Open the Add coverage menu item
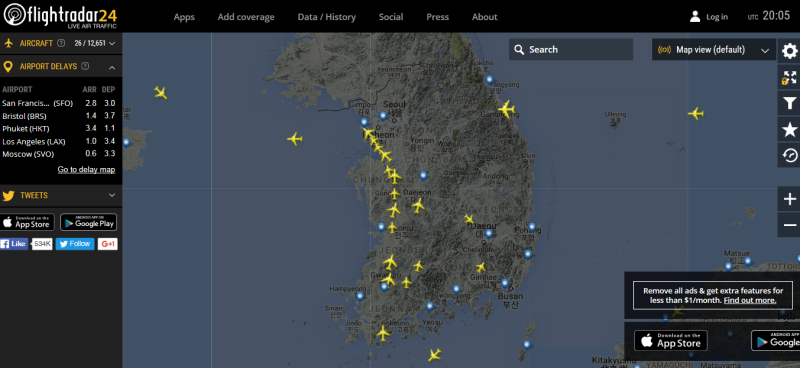This screenshot has width=800, height=368. coord(246,17)
